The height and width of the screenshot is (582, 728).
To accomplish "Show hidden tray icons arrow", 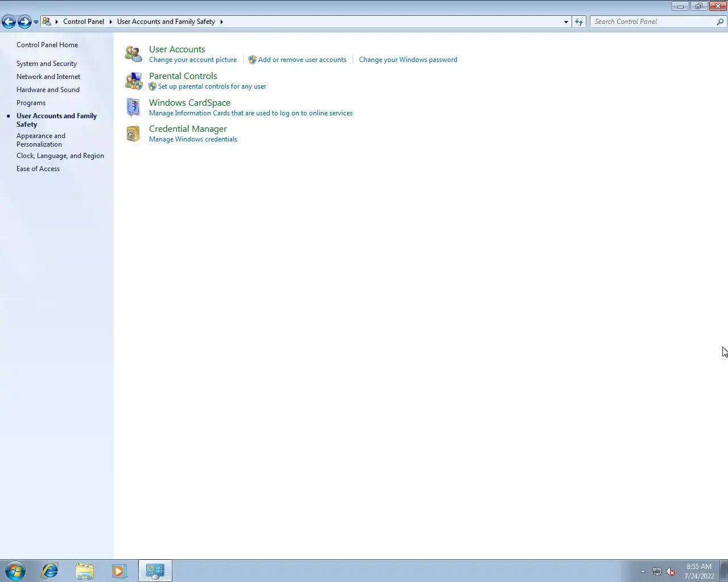I will pos(643,571).
